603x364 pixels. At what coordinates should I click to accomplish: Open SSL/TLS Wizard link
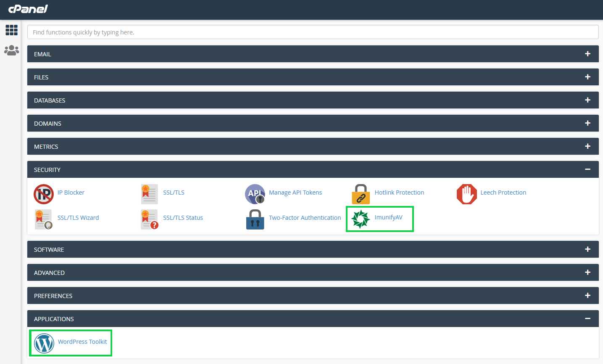(x=78, y=218)
